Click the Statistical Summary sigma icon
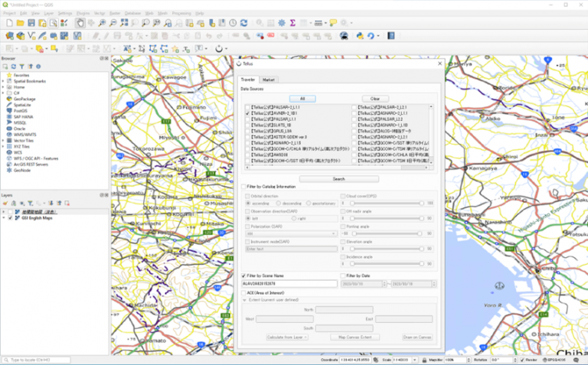Screen dimensions: 588x365 292,23
